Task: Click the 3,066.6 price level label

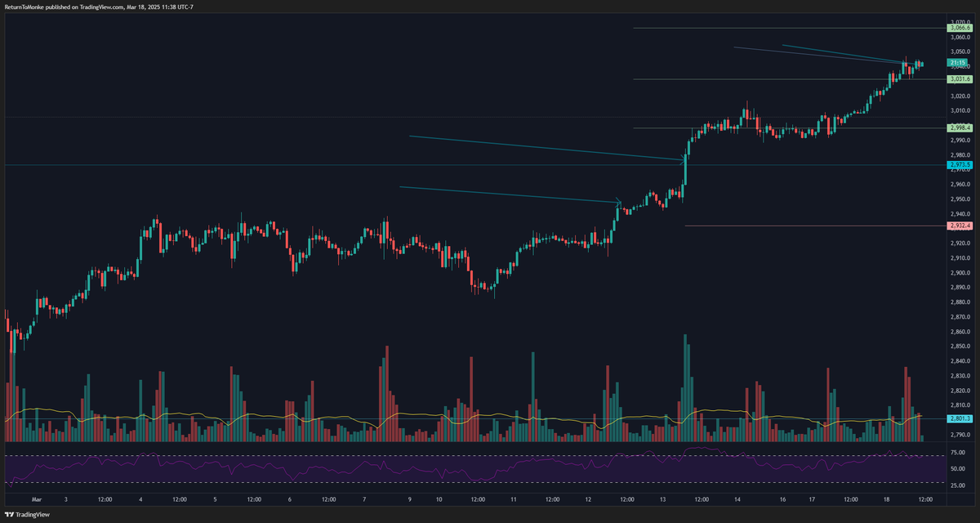Action: 959,28
